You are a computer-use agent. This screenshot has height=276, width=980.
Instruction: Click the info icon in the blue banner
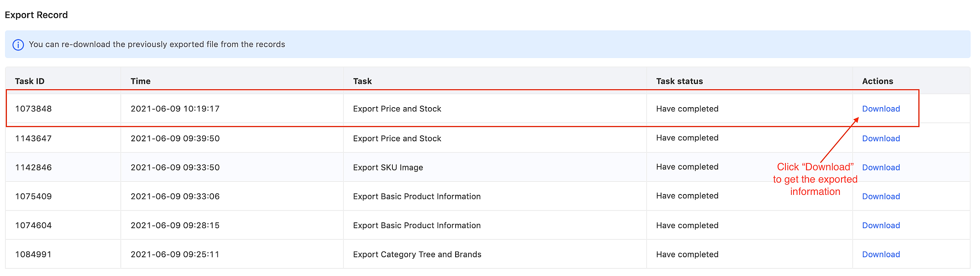pos(18,45)
